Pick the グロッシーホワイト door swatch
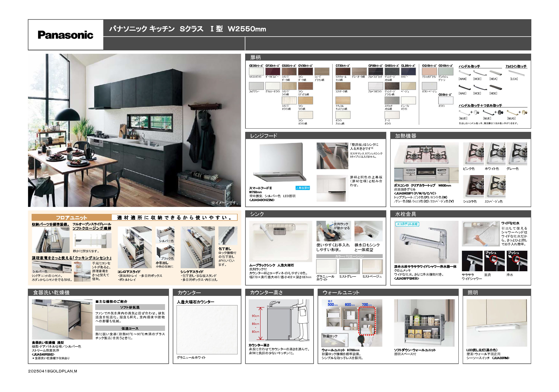 point(273,86)
